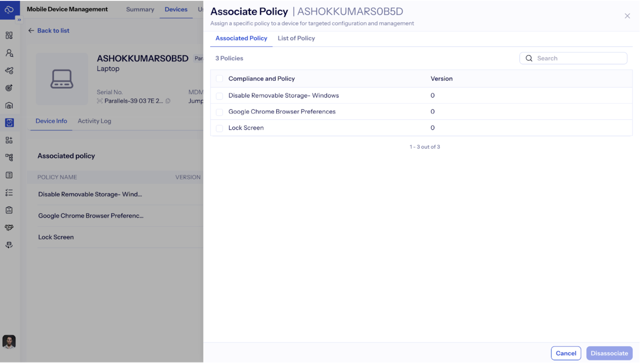Click the handshake icon in sidebar
Viewport: 644px width, 363px height.
click(x=9, y=227)
